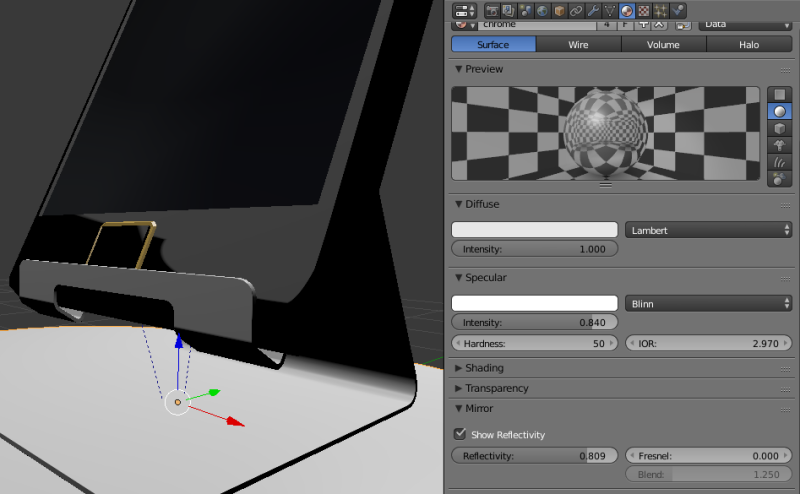Open the Blinn specular shader dropdown

click(708, 303)
